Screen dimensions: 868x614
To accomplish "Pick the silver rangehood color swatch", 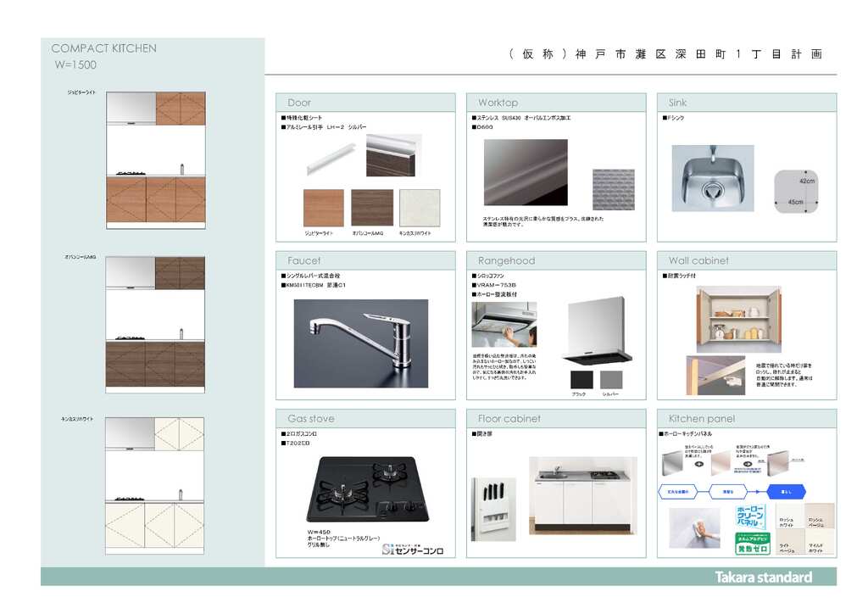I will (610, 380).
